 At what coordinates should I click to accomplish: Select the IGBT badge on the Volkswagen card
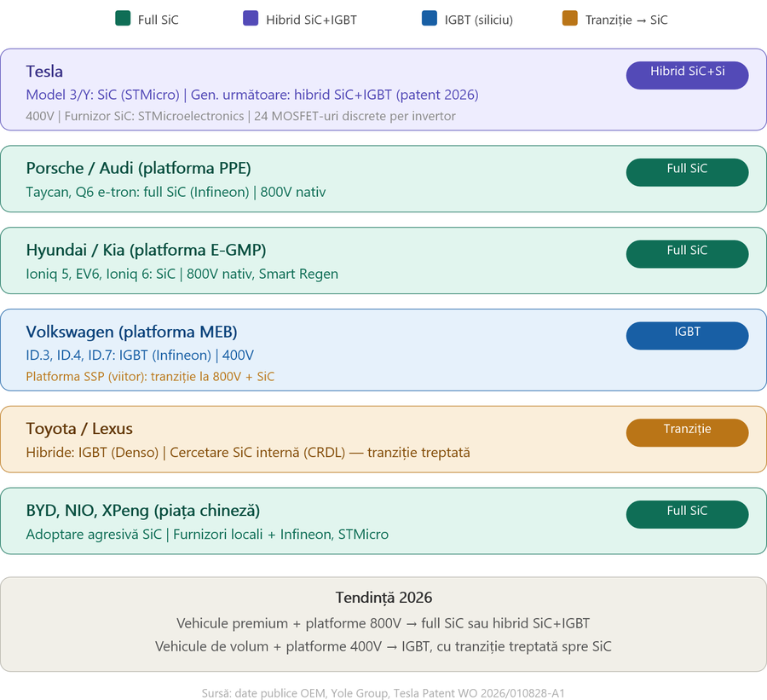click(687, 335)
